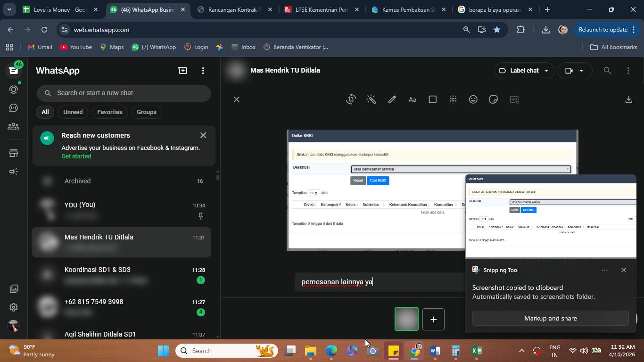The height and width of the screenshot is (362, 644).
Task: Open Beranda Verifikator bookmark
Action: (x=296, y=47)
